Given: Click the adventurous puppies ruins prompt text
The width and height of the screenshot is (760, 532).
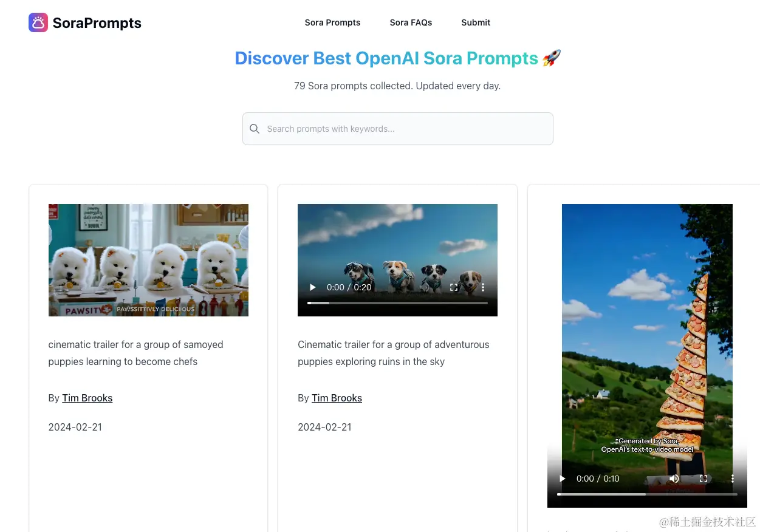Looking at the screenshot, I should tap(394, 353).
